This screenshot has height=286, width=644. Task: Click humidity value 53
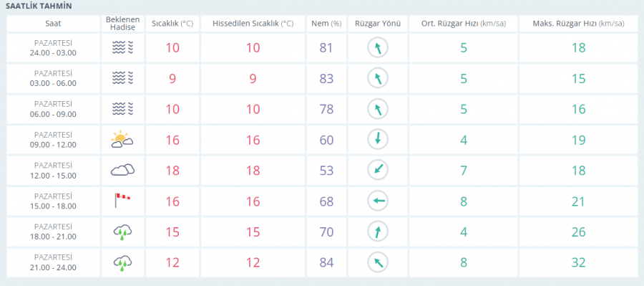tap(326, 171)
